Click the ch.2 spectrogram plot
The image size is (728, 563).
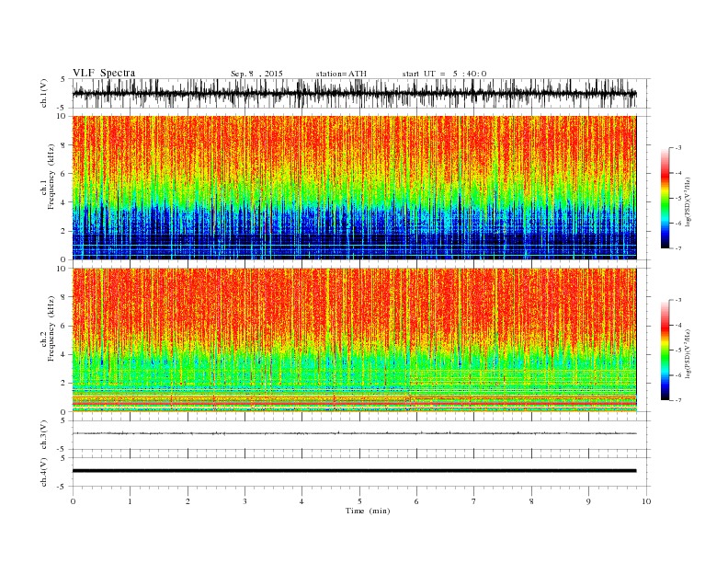pos(354,339)
